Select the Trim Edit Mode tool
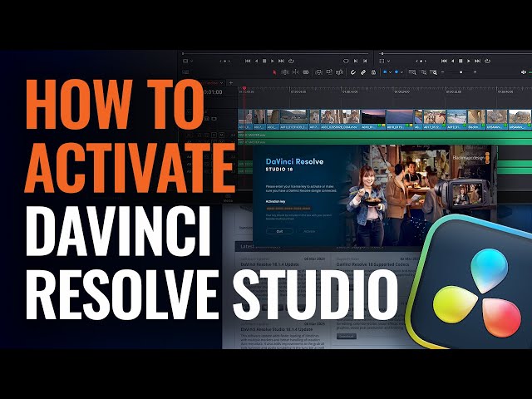 click(x=285, y=72)
